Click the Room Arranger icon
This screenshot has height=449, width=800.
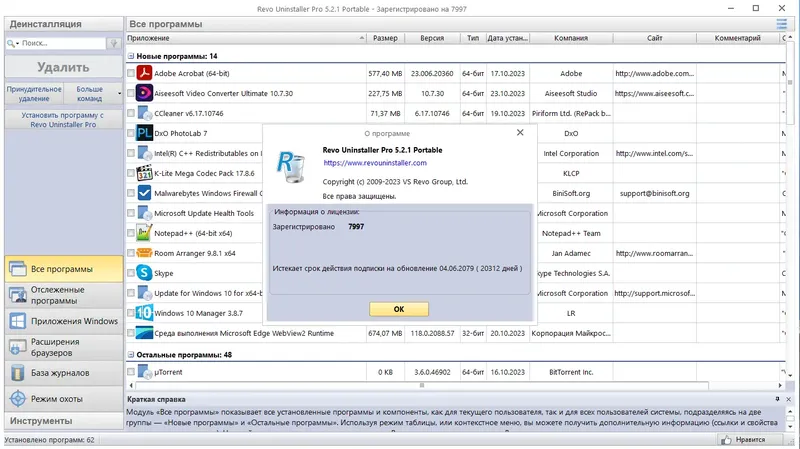(144, 253)
